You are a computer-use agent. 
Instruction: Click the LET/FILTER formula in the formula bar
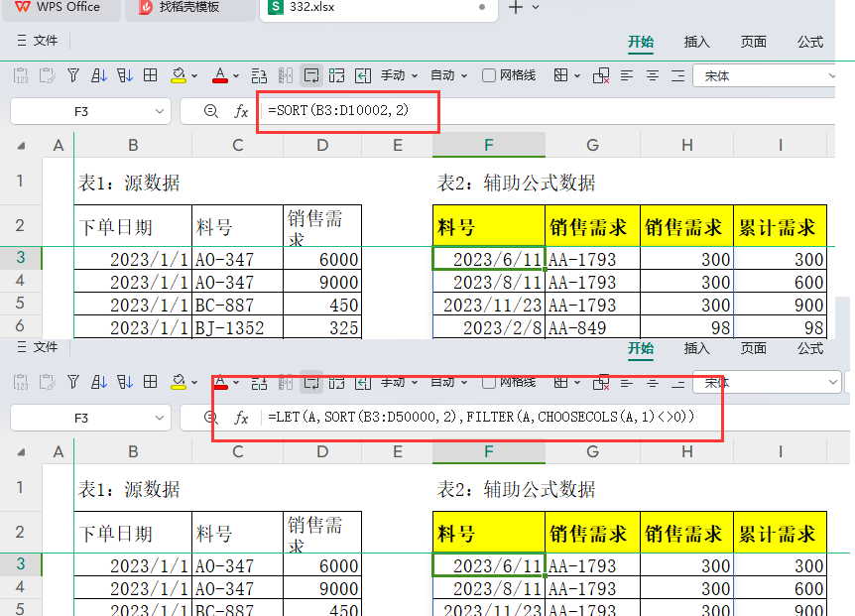click(481, 417)
